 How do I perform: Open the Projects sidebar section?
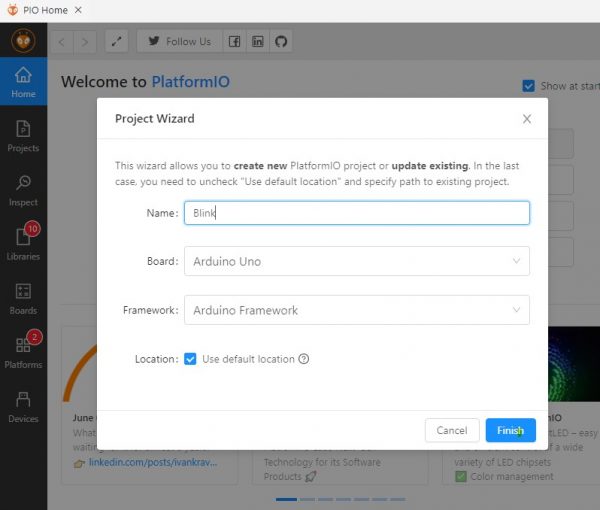(x=23, y=136)
